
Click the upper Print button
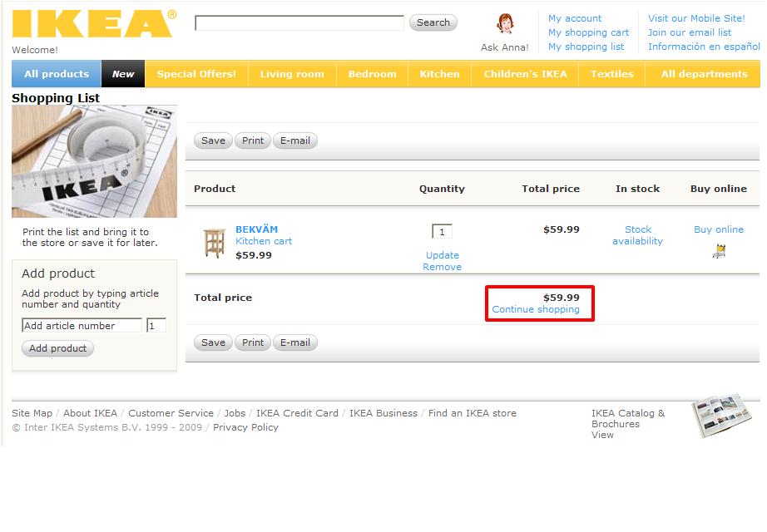click(253, 140)
